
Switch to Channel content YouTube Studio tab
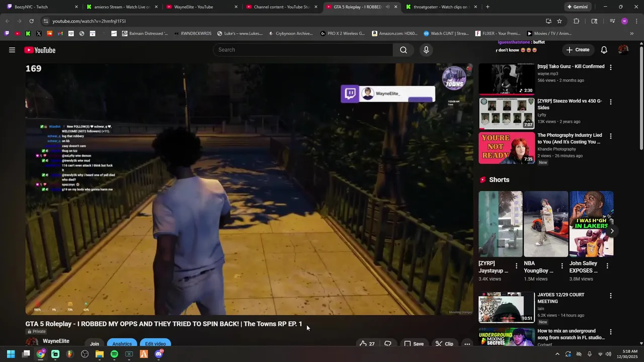(x=281, y=7)
